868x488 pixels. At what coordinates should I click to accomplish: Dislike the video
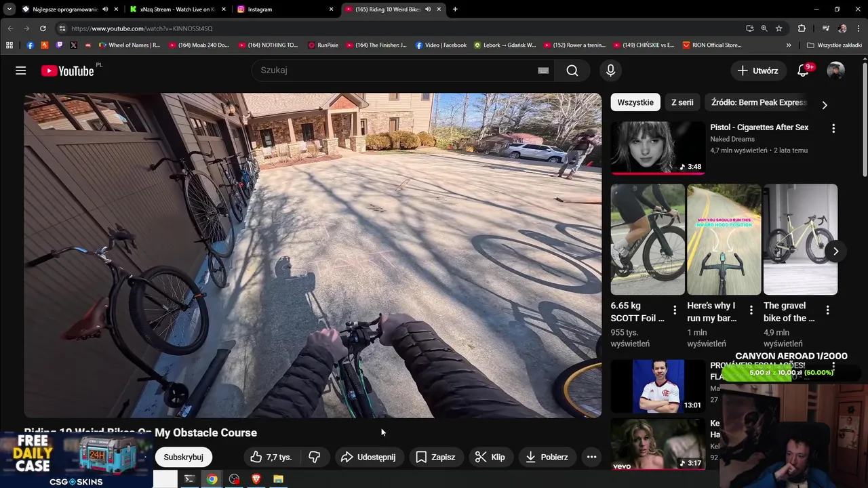point(314,457)
